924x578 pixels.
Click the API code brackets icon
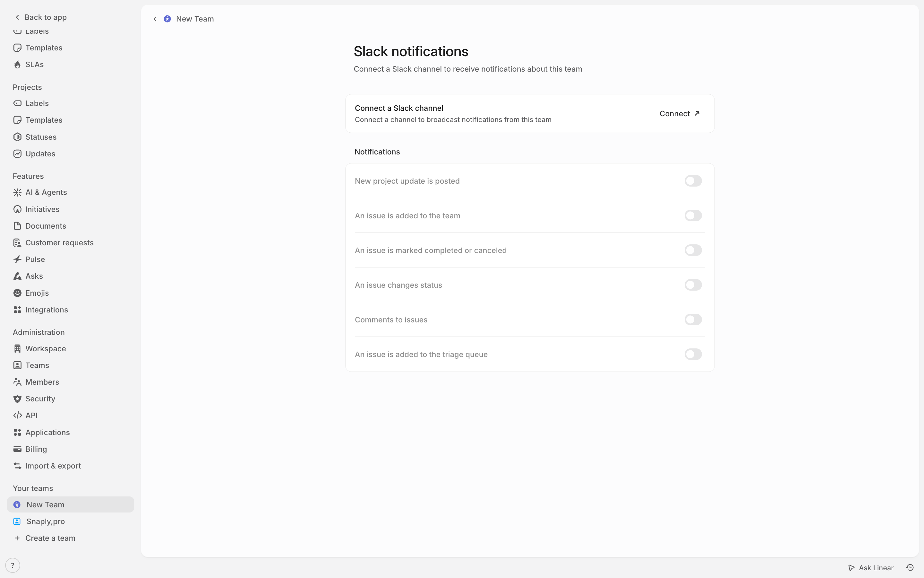[x=17, y=416]
